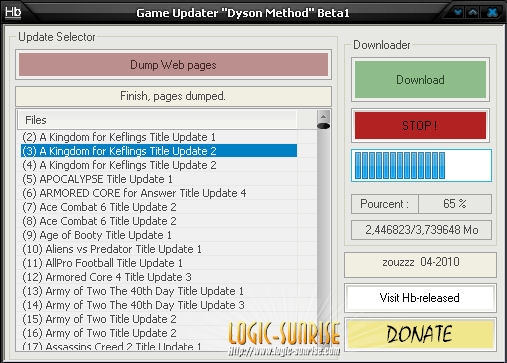Click the down-arrow minimize icon in title bar
Image resolution: width=507 pixels, height=363 pixels.
point(458,12)
